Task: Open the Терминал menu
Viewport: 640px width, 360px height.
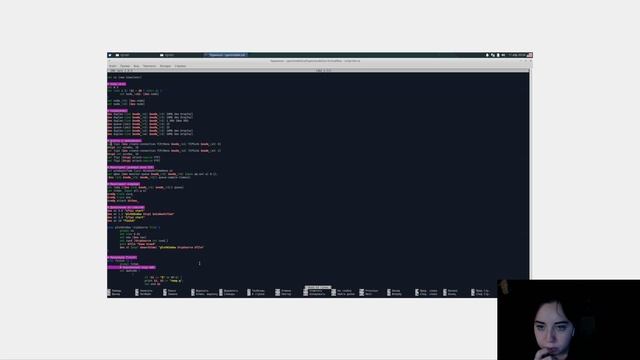Action: (x=149, y=66)
